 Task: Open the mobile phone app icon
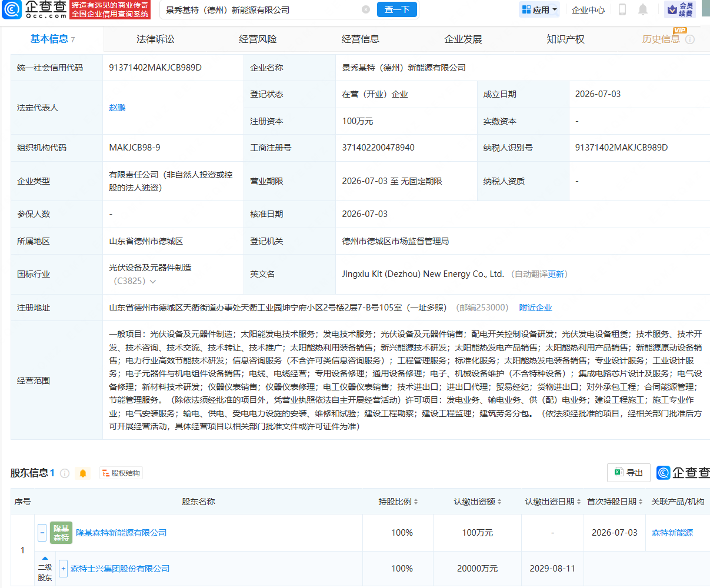(622, 9)
